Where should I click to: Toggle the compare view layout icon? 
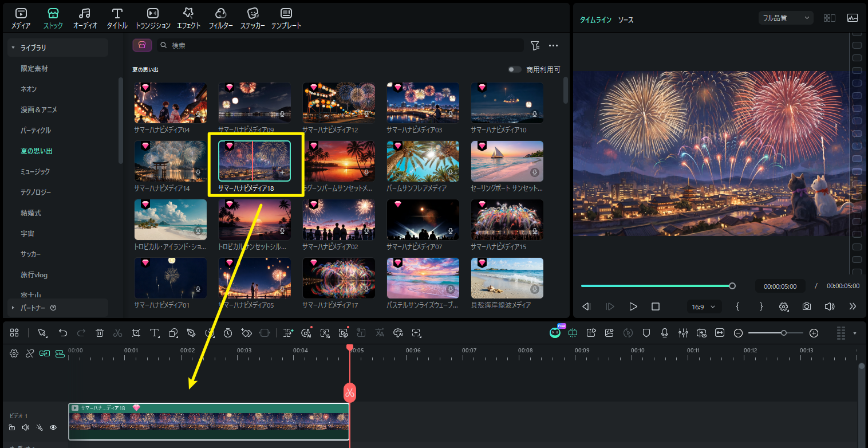pyautogui.click(x=829, y=18)
